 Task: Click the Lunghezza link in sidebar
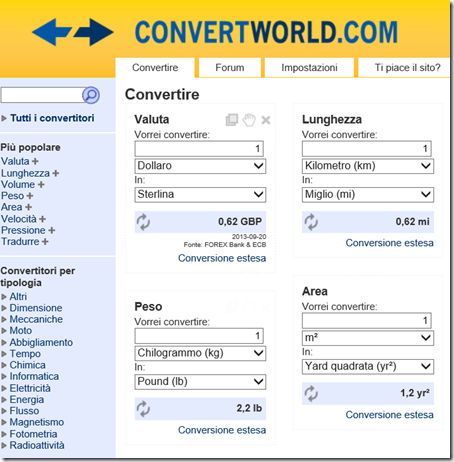[25, 173]
